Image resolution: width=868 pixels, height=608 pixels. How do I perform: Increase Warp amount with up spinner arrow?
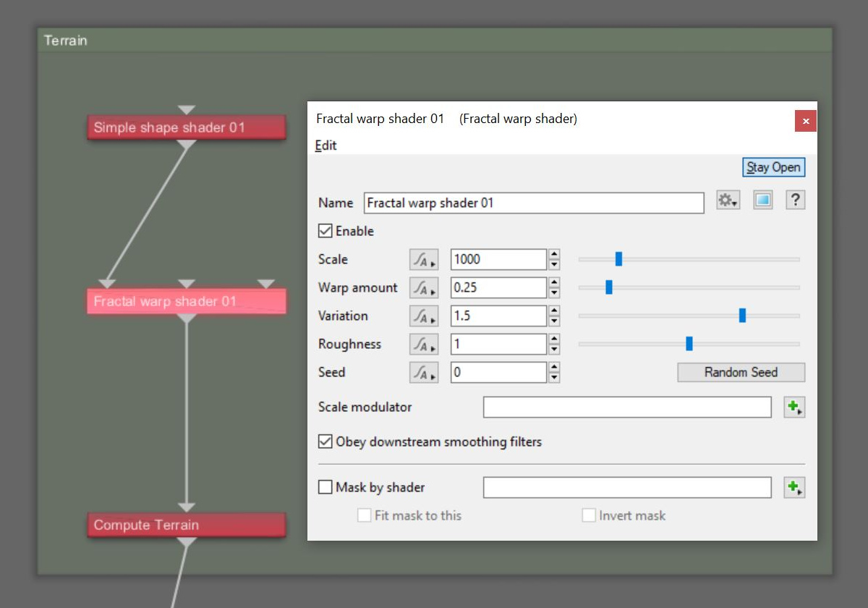[554, 282]
